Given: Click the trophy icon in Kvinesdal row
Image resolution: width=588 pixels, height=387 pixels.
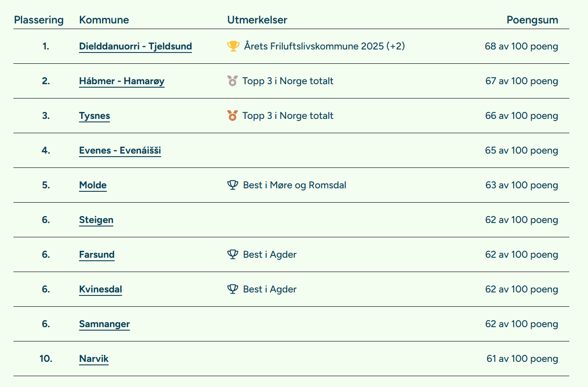Looking at the screenshot, I should 233,289.
